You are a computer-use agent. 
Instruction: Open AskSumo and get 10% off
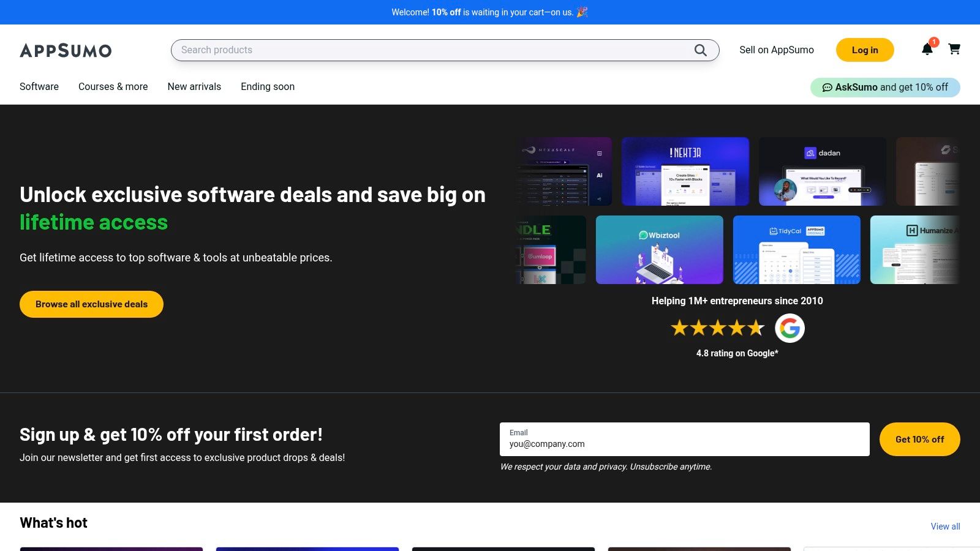click(885, 87)
